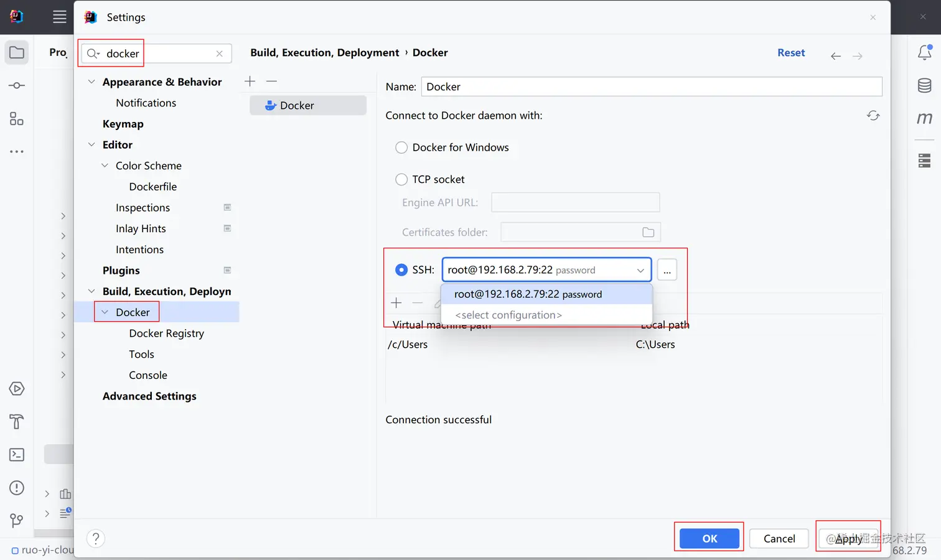941x560 pixels.
Task: Open the Commit tool window icon
Action: coord(17,85)
